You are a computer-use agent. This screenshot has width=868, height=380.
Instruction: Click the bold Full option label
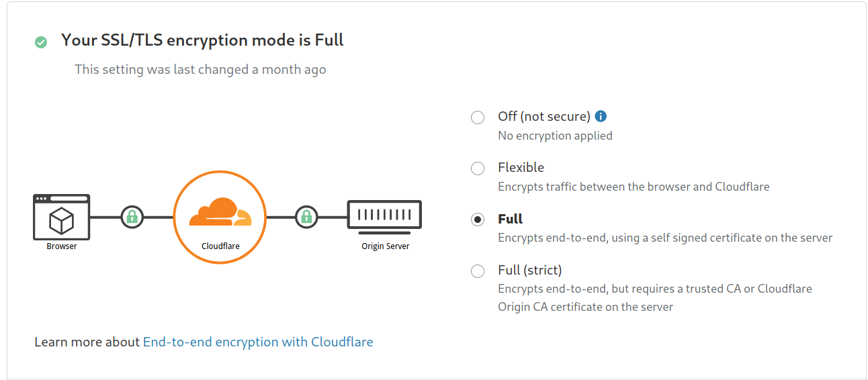[x=510, y=219]
